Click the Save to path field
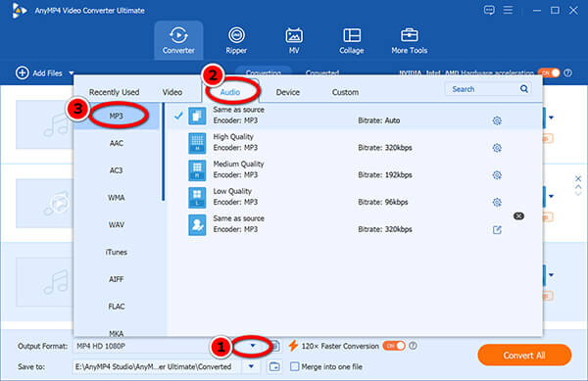 pyautogui.click(x=158, y=366)
